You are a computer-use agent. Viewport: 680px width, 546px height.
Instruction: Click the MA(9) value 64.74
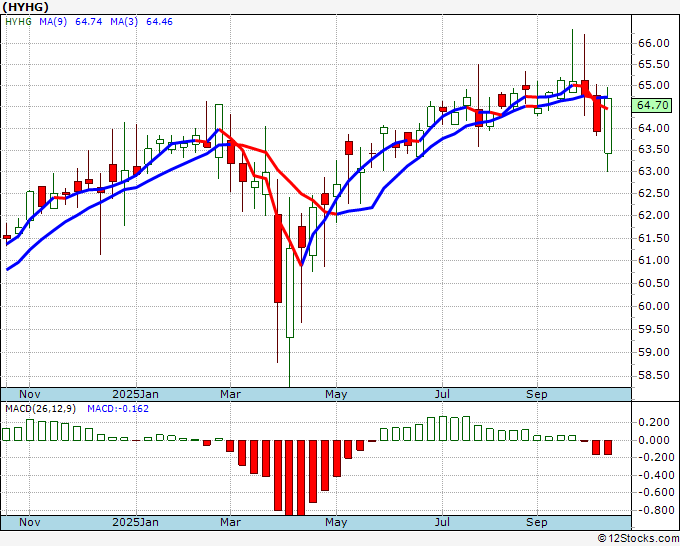click(x=88, y=22)
